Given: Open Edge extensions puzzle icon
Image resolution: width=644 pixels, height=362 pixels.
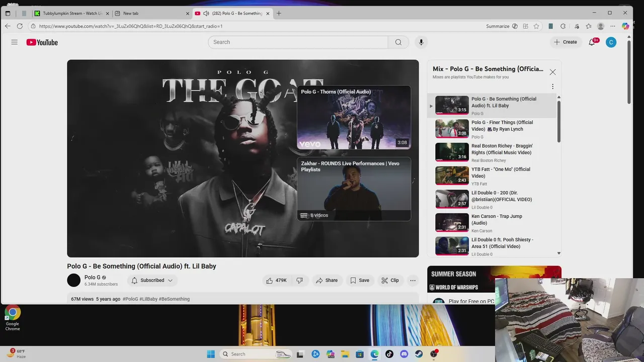Looking at the screenshot, I should pyautogui.click(x=563, y=26).
